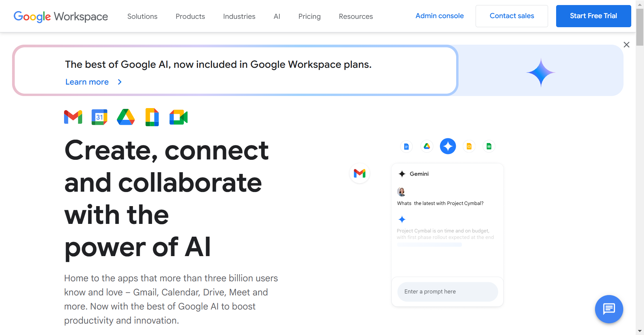Click the Contact sales button
The width and height of the screenshot is (644, 335).
point(512,16)
